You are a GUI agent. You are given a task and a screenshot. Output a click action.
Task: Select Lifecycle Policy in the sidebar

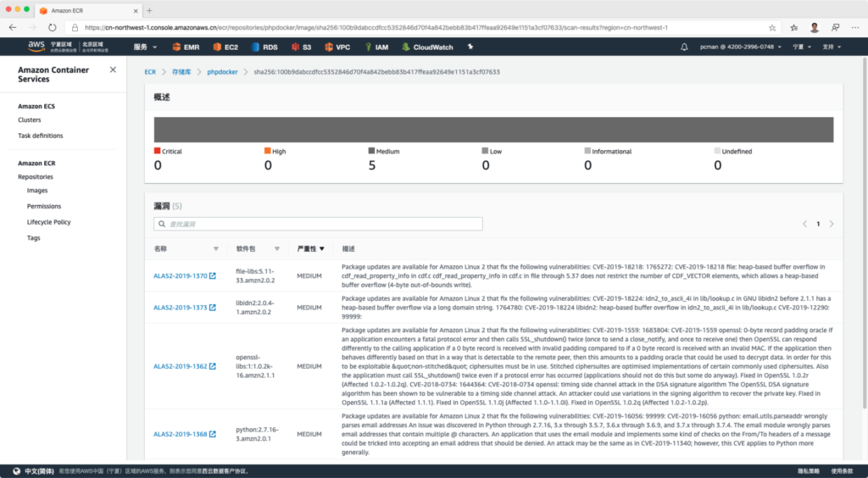[x=48, y=222]
